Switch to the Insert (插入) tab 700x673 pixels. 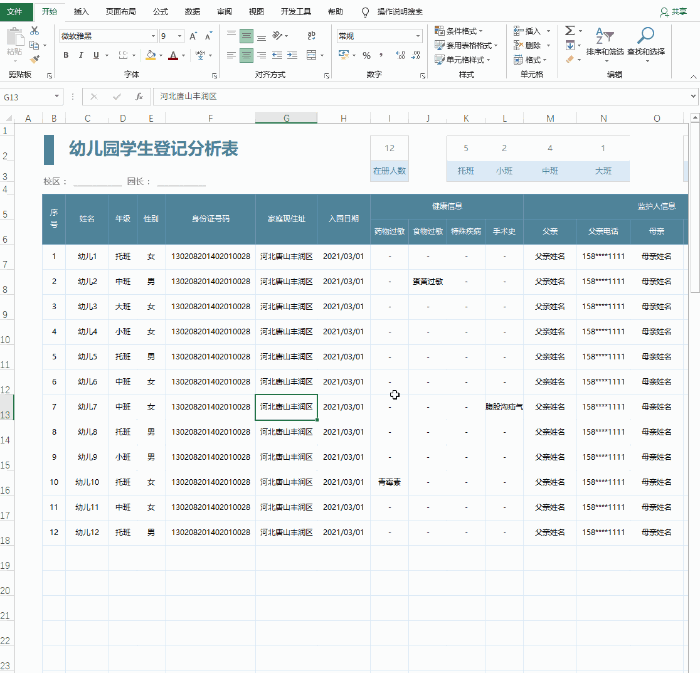point(81,12)
